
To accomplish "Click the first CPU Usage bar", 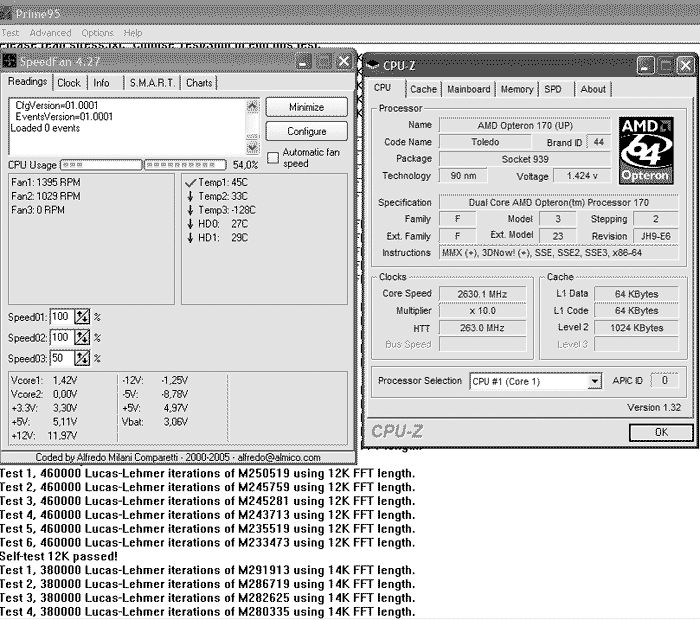I will [x=101, y=165].
